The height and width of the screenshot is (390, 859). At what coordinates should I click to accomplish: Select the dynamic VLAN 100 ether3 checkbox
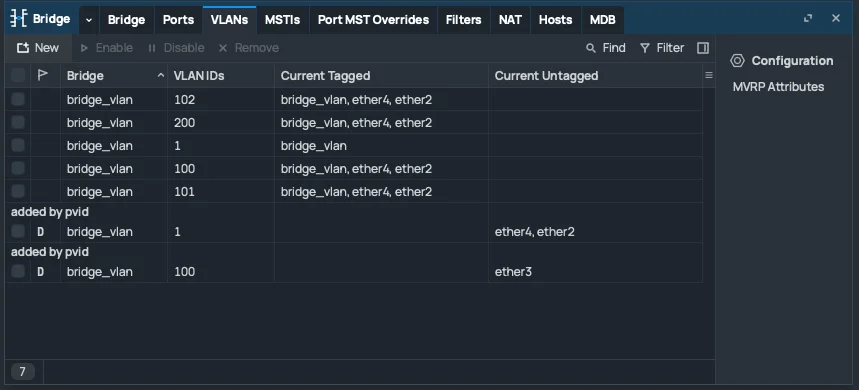pyautogui.click(x=18, y=271)
